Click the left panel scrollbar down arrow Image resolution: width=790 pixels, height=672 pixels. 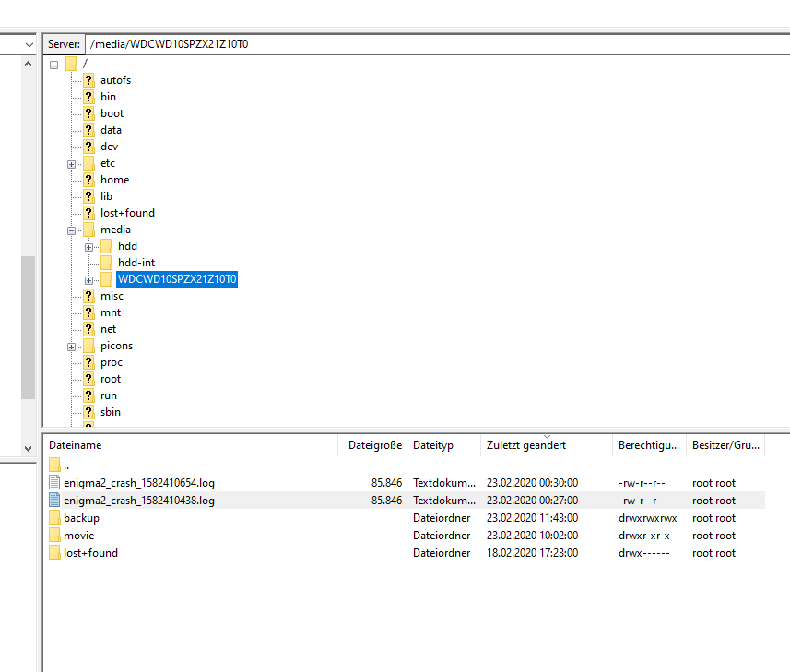[x=27, y=448]
